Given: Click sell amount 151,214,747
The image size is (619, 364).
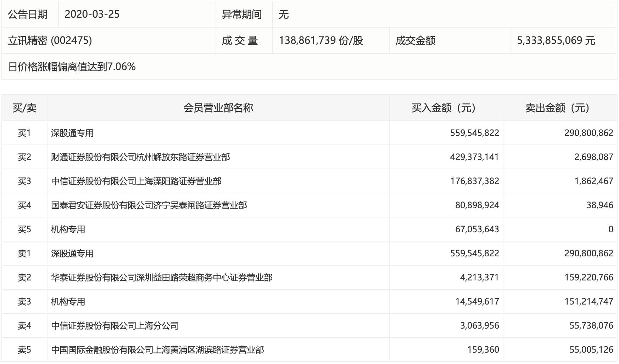Looking at the screenshot, I should (589, 302).
